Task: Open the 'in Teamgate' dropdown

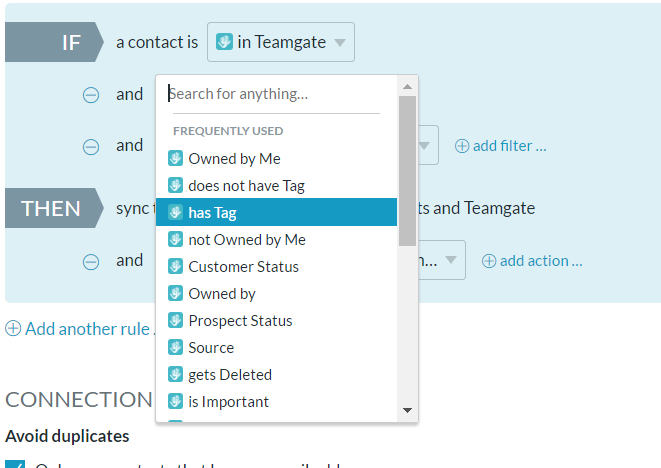Action: pos(281,42)
